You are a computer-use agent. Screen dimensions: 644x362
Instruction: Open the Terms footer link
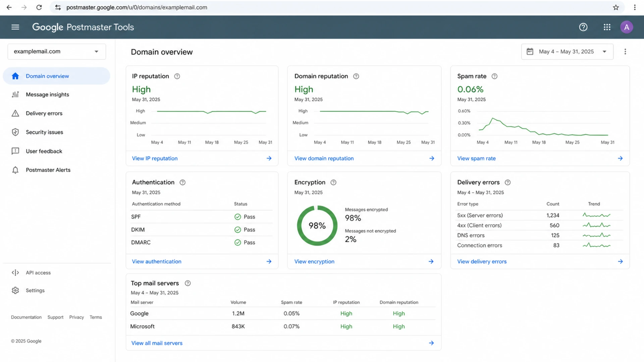click(x=96, y=317)
